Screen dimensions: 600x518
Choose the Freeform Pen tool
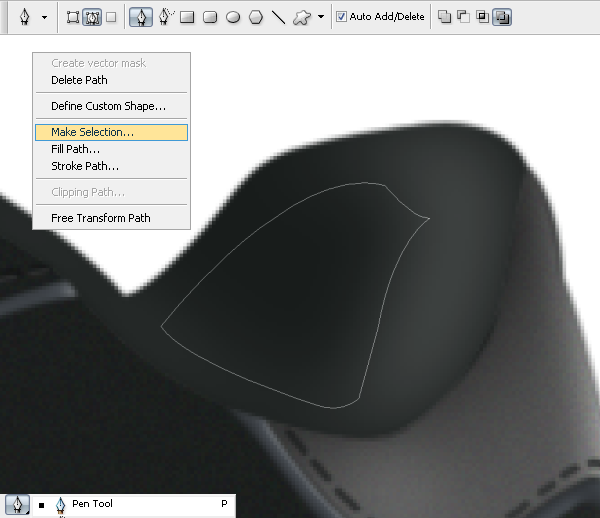[166, 17]
